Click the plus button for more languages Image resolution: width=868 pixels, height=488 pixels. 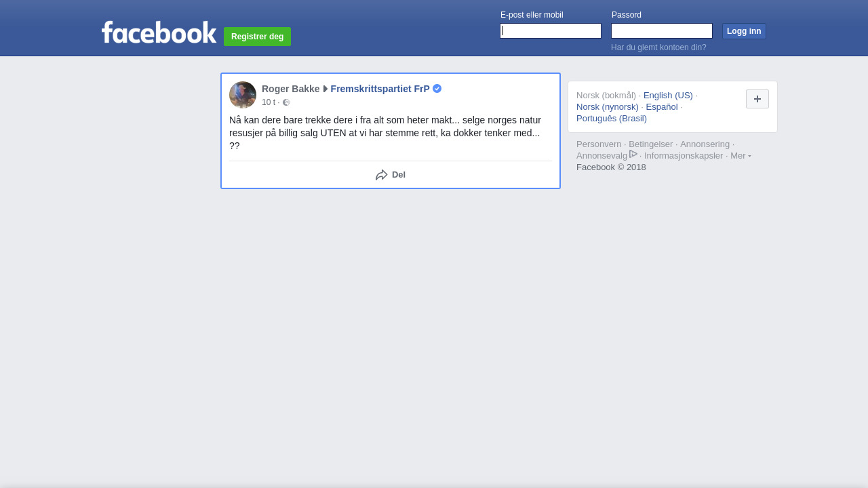[757, 99]
